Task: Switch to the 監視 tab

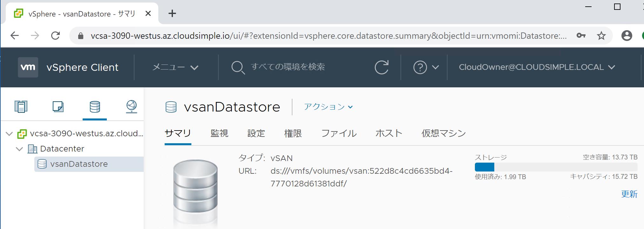Action: coord(219,133)
